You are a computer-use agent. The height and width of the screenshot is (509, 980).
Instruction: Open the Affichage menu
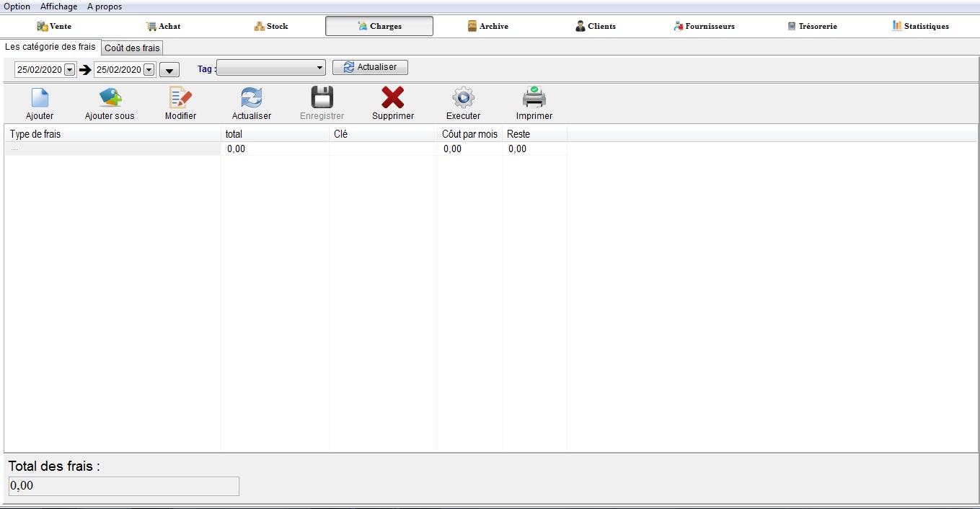pos(58,6)
